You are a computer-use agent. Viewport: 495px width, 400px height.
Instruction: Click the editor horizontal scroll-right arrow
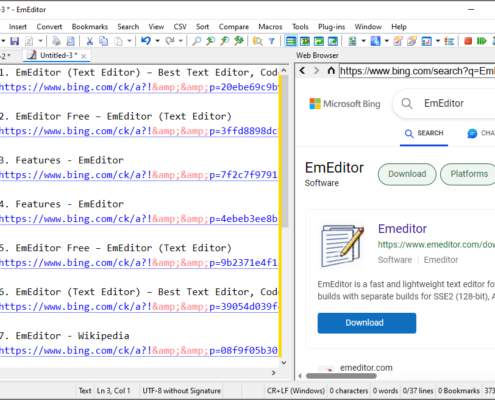click(274, 373)
